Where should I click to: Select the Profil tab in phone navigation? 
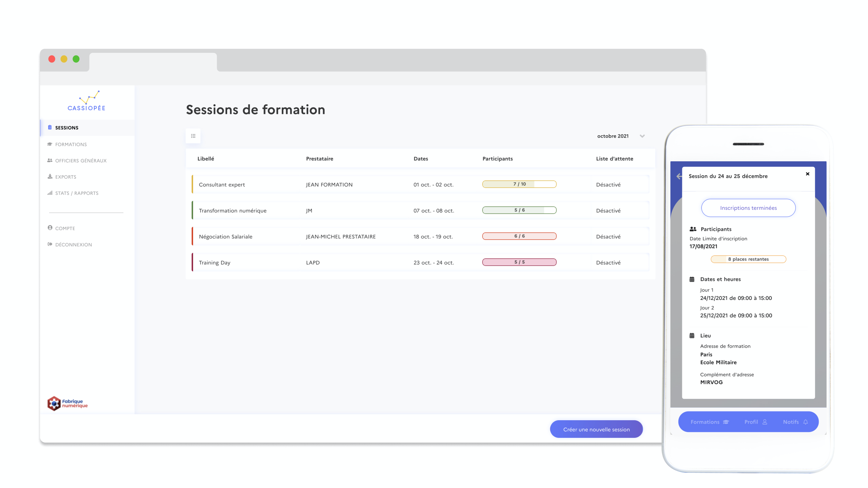click(755, 422)
